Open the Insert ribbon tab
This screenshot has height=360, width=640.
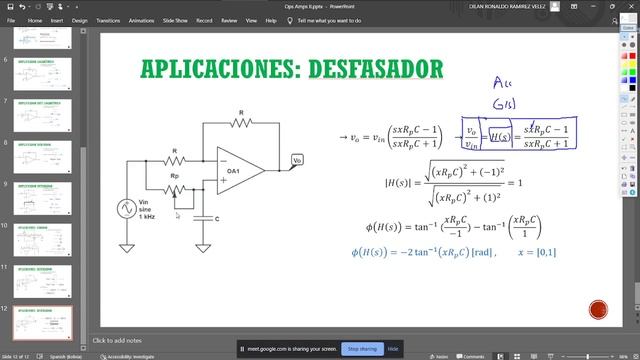[x=57, y=20]
